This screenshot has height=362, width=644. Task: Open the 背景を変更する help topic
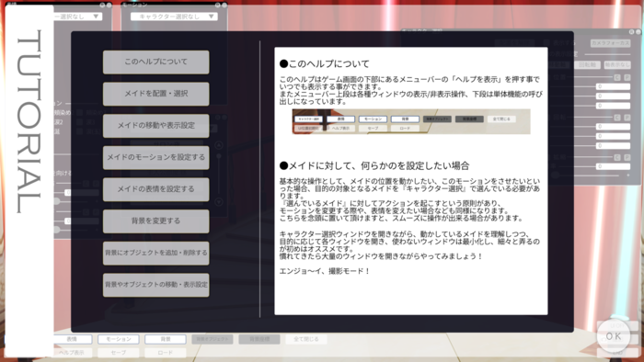155,221
